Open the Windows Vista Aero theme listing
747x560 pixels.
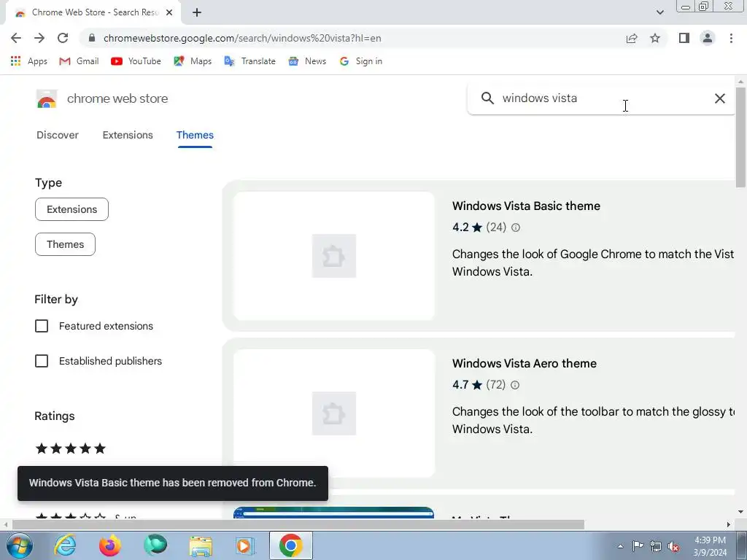coord(524,363)
